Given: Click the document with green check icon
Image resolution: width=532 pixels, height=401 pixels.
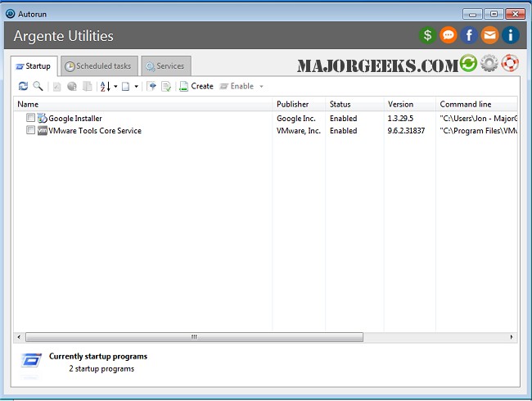Looking at the screenshot, I should click(x=166, y=87).
